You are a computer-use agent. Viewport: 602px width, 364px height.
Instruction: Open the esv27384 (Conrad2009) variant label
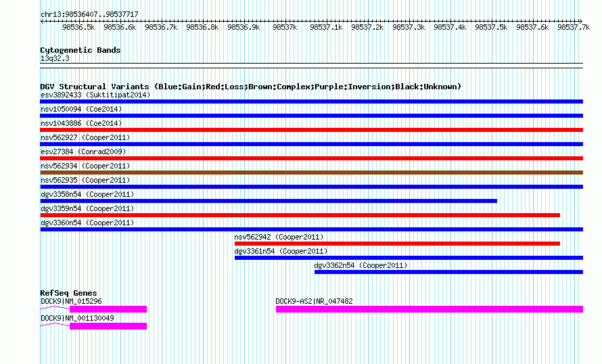pyautogui.click(x=83, y=152)
